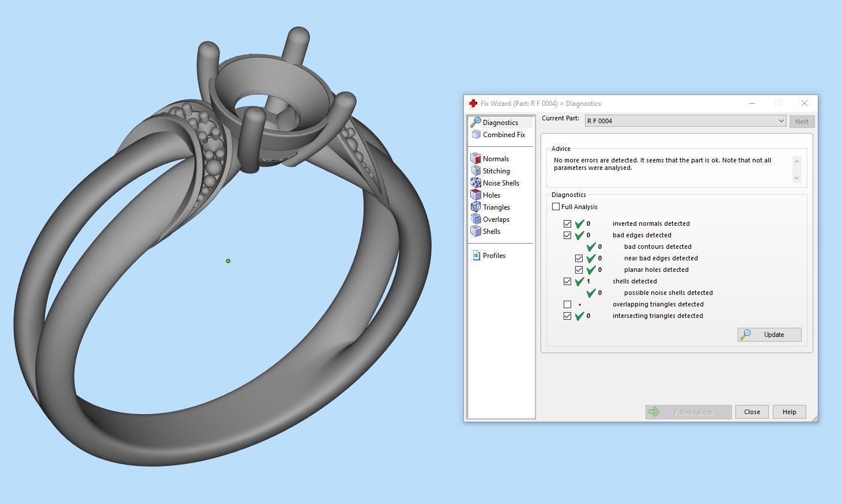Select the Combined Fix icon
This screenshot has height=504, width=842.
click(x=475, y=134)
